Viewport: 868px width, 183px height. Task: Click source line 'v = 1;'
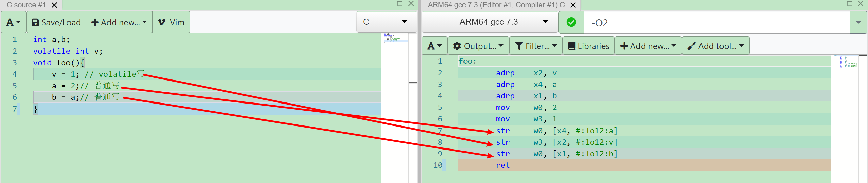(x=65, y=74)
